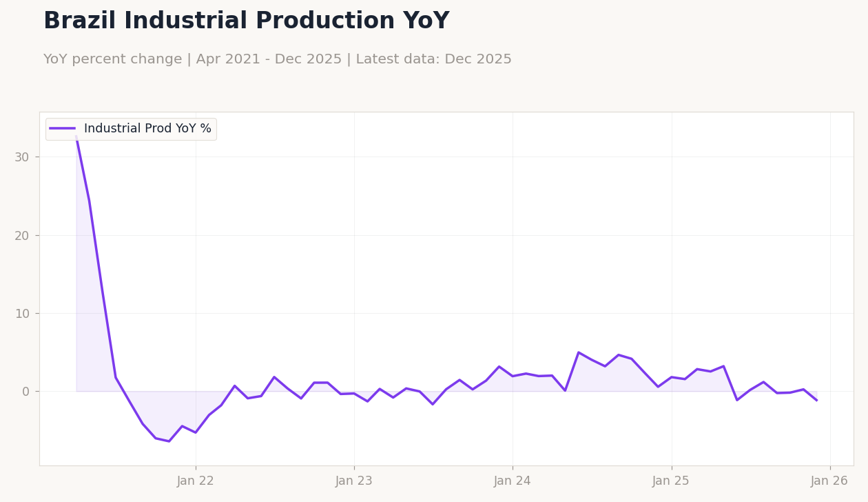Click the purple legend line swatch
Viewport: 868px width, 502px height.
(63, 129)
